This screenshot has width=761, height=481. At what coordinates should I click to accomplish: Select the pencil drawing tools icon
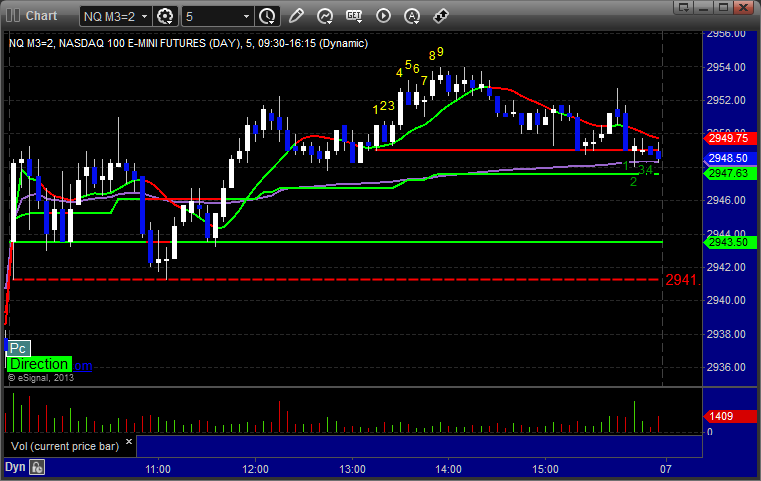tap(296, 16)
